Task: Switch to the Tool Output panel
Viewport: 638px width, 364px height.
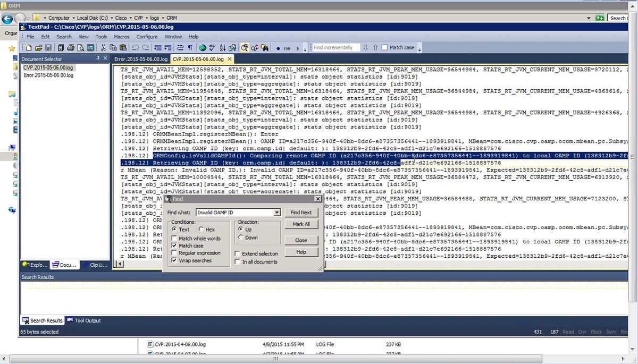Action: point(87,320)
